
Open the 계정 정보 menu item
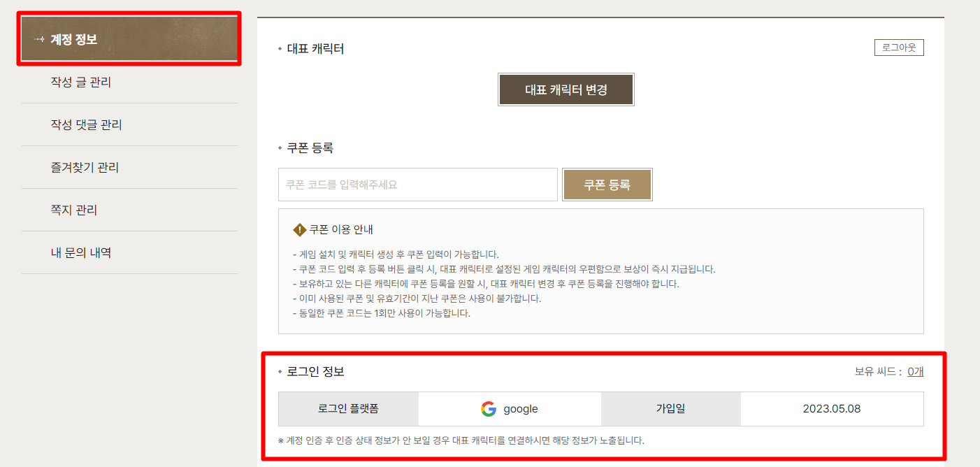[x=129, y=39]
